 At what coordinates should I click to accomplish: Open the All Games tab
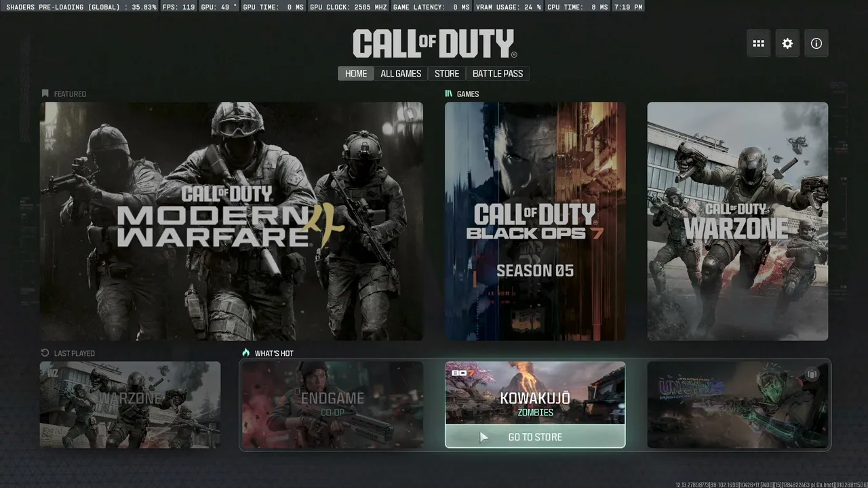click(401, 74)
